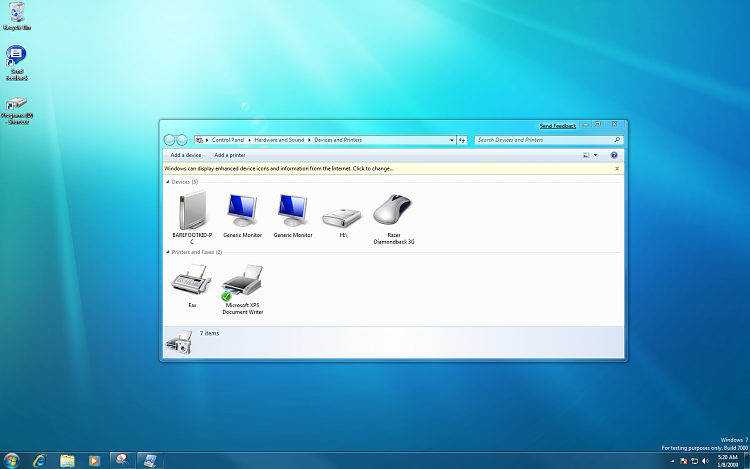Select Microsoft XPS Document Writer printer
Image resolution: width=750 pixels, height=469 pixels.
243,289
